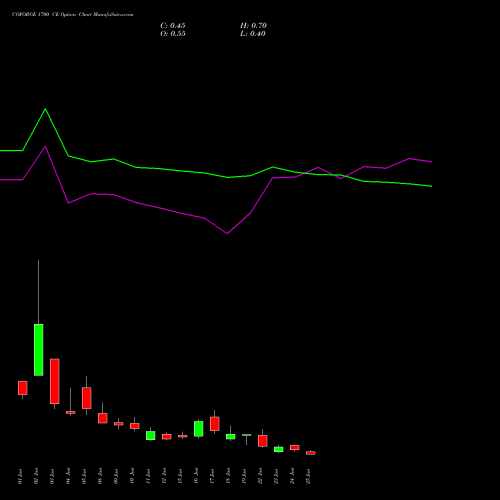Viewport: 500px width, 500px height.
Task: Click the red candle above date 17
Action: tap(215, 424)
